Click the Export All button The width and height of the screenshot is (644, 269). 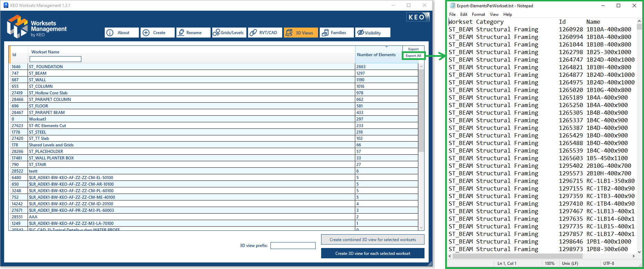click(x=413, y=56)
